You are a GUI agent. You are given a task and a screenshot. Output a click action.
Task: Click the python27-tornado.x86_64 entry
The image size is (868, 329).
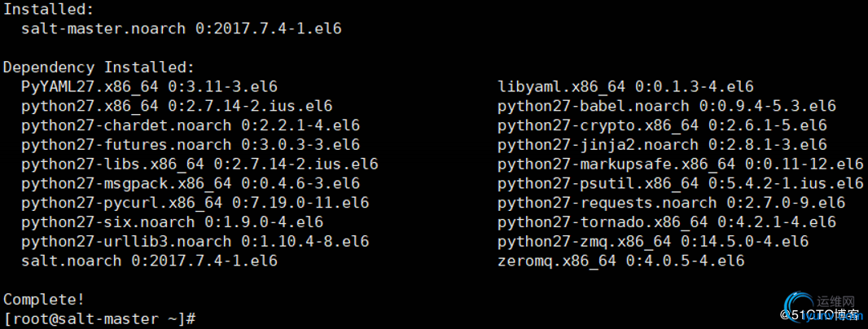click(x=667, y=222)
